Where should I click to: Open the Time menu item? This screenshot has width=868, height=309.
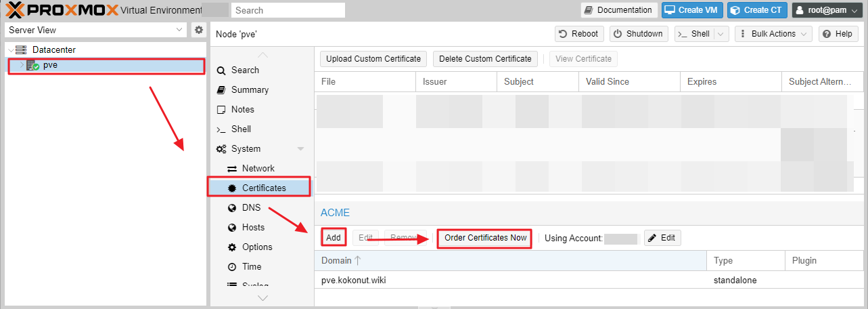tap(262, 266)
